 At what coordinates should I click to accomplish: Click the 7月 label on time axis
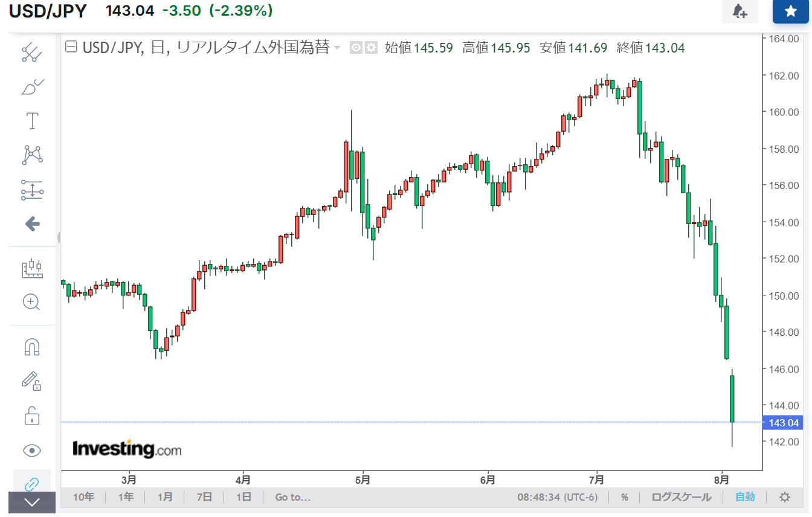pos(596,480)
